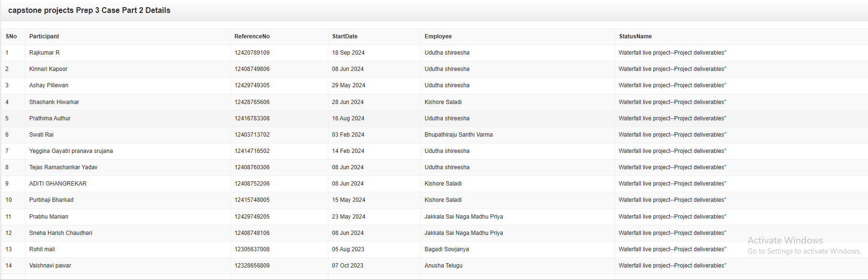The width and height of the screenshot is (868, 280).
Task: Click employee Bhupathiraju Santhi Varma
Action: click(x=458, y=135)
